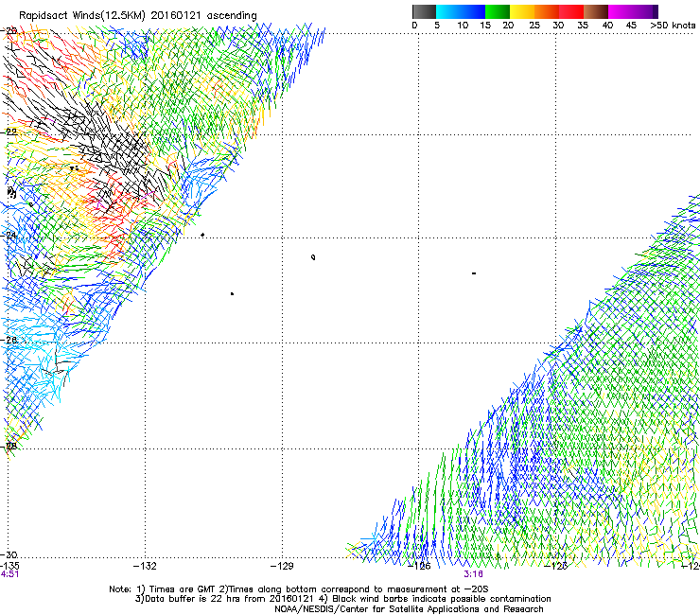
Task: Click the '>50 knots' legend label
Action: coord(673,26)
